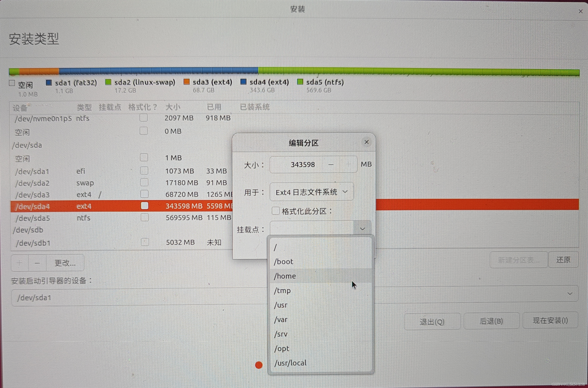
Task: Toggle format checkbox for /dev/sda3 row
Action: (145, 194)
